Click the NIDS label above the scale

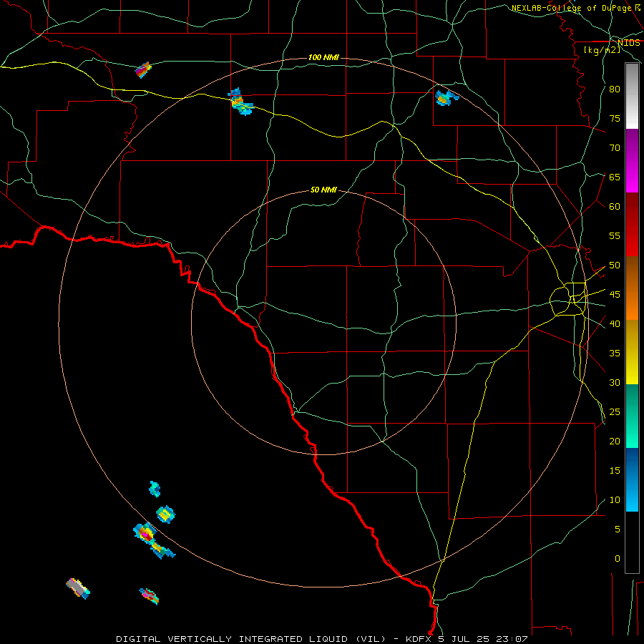[629, 43]
